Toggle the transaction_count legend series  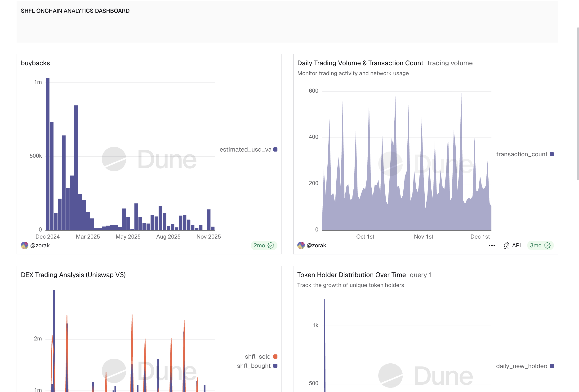point(522,154)
